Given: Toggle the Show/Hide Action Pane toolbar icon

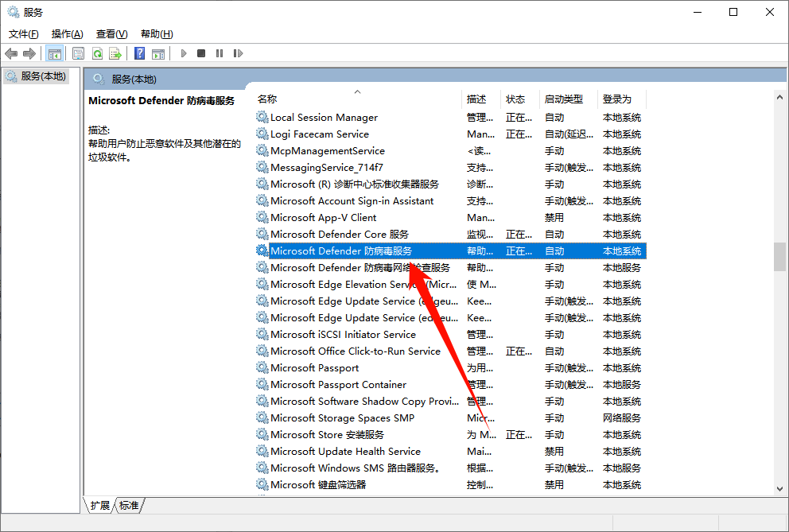Looking at the screenshot, I should coord(158,53).
